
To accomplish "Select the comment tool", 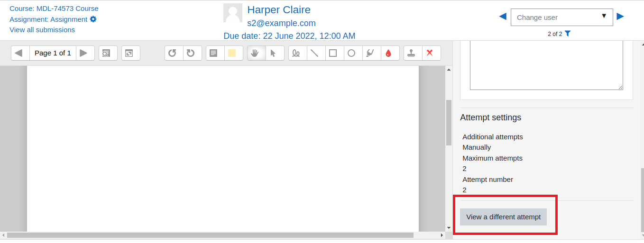I will (x=215, y=53).
